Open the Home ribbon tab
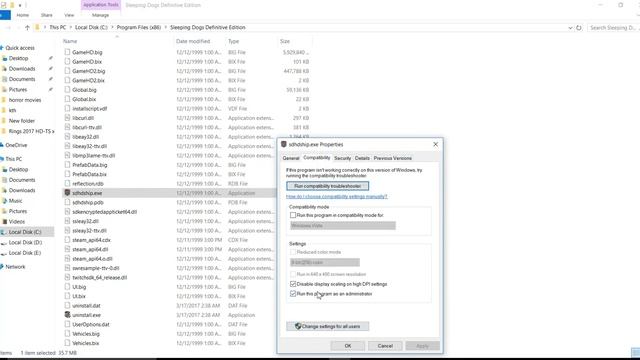The width and height of the screenshot is (640, 360). point(22,15)
